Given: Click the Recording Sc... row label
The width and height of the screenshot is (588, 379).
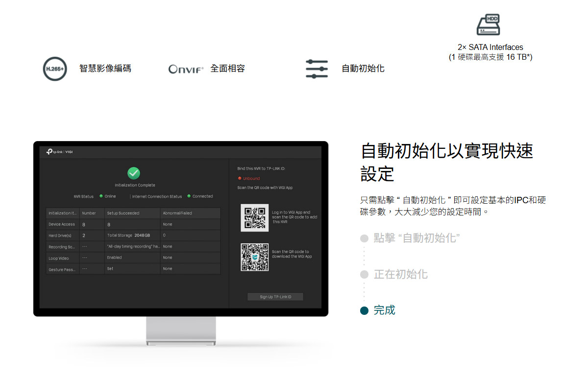Looking at the screenshot, I should coord(61,247).
